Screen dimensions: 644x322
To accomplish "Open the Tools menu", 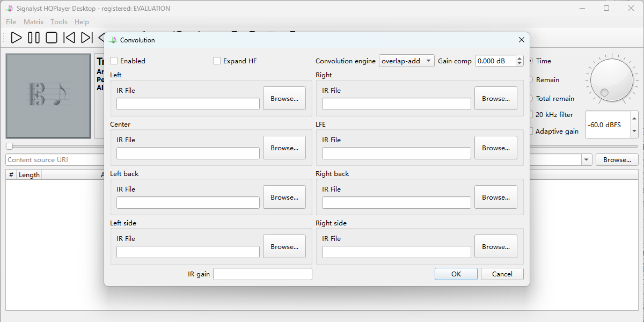I will point(59,22).
